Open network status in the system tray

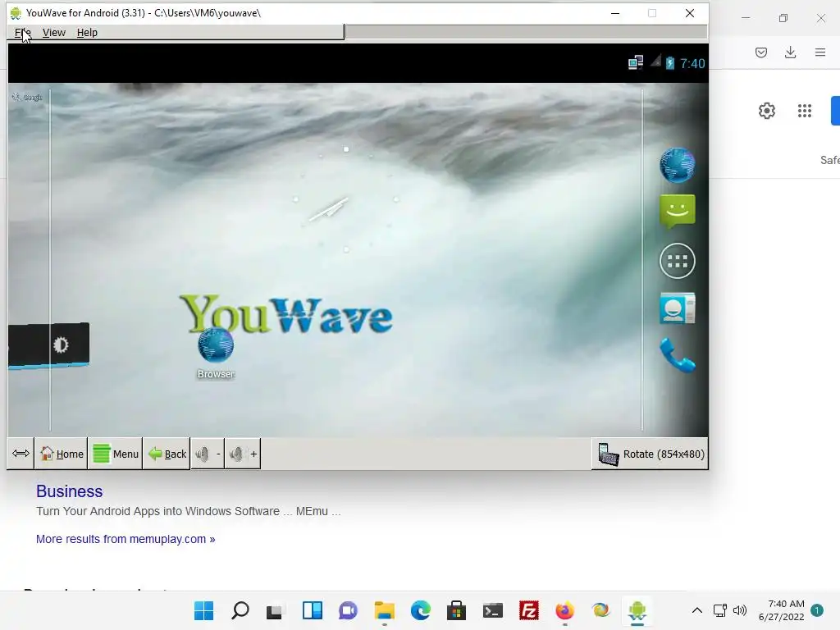pyautogui.click(x=720, y=610)
